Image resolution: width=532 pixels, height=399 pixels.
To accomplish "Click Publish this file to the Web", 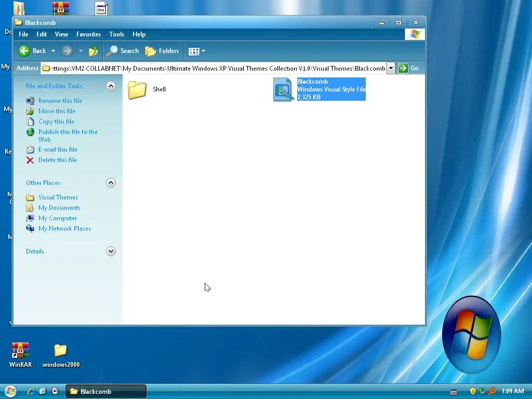I will tap(68, 136).
